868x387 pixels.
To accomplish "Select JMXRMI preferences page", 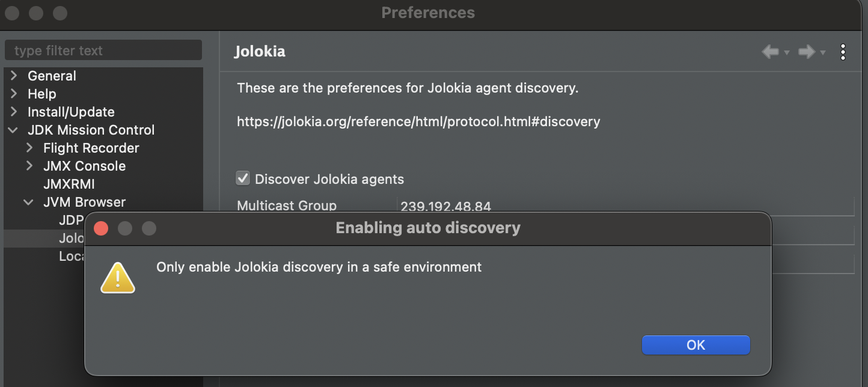I will pyautogui.click(x=69, y=184).
